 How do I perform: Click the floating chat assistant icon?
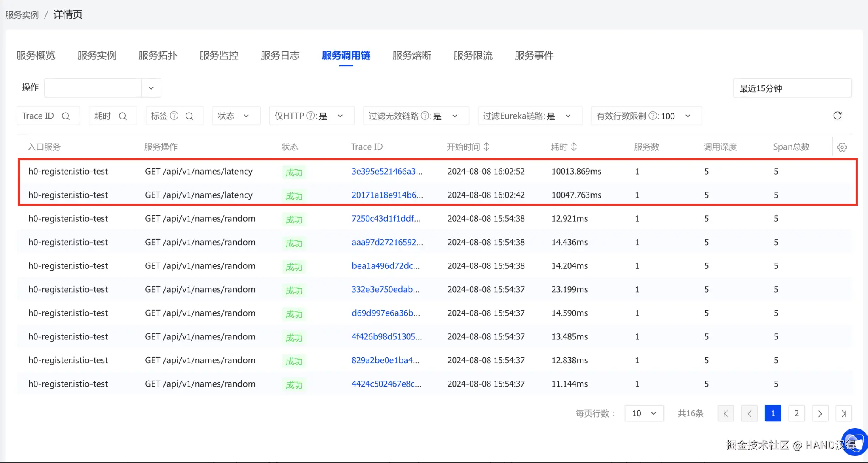854,442
